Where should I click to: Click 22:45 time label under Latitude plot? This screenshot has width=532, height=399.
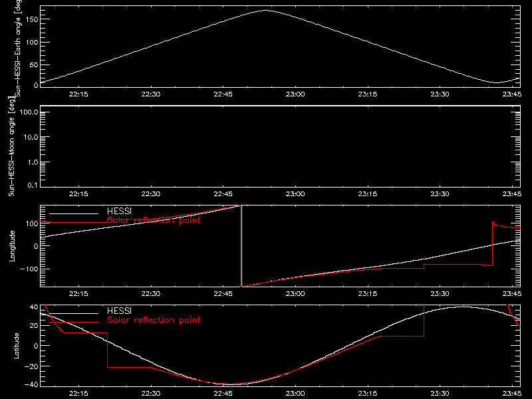pyautogui.click(x=223, y=394)
